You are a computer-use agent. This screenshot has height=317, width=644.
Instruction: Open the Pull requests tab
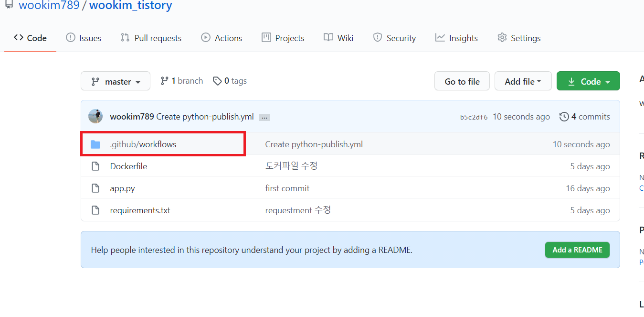[151, 38]
